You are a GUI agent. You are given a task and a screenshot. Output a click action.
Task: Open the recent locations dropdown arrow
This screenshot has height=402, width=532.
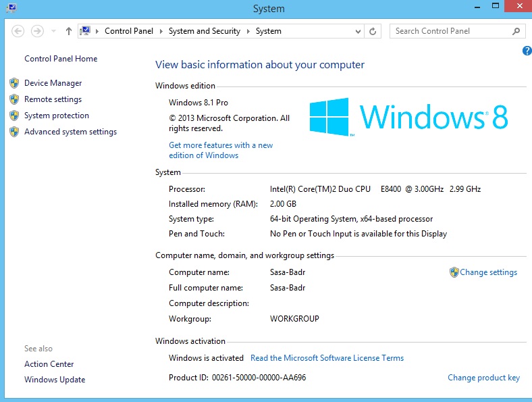53,31
